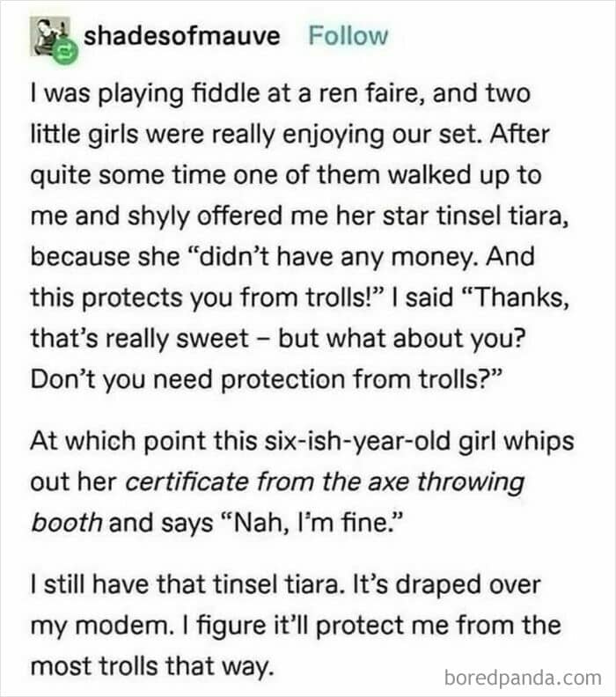Image resolution: width=616 pixels, height=697 pixels.
Task: Open the shadesofmauve username link
Action: pyautogui.click(x=183, y=37)
